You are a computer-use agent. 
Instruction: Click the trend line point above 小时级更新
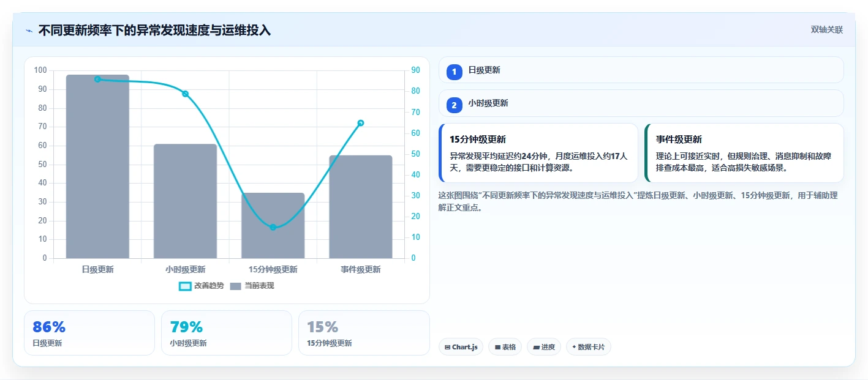point(185,94)
